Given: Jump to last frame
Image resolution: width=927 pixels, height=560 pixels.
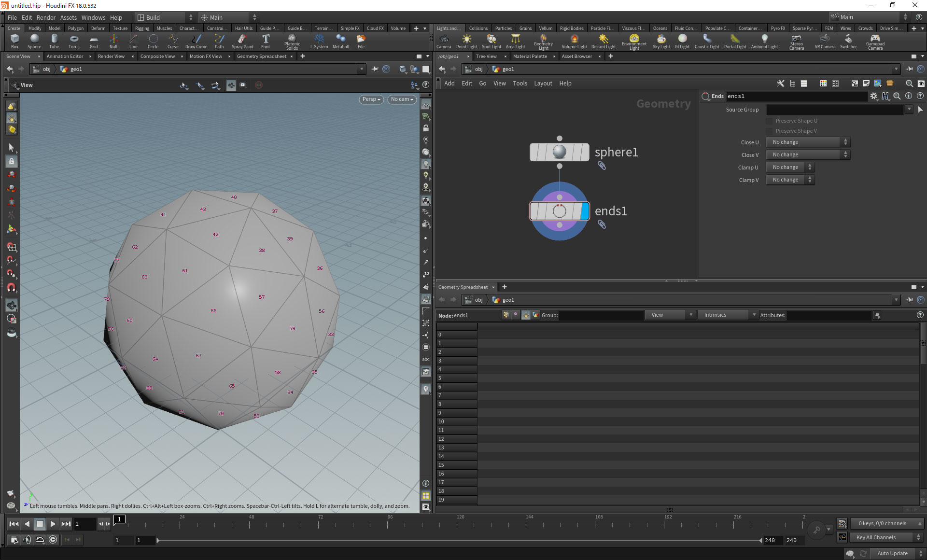Looking at the screenshot, I should pos(66,524).
